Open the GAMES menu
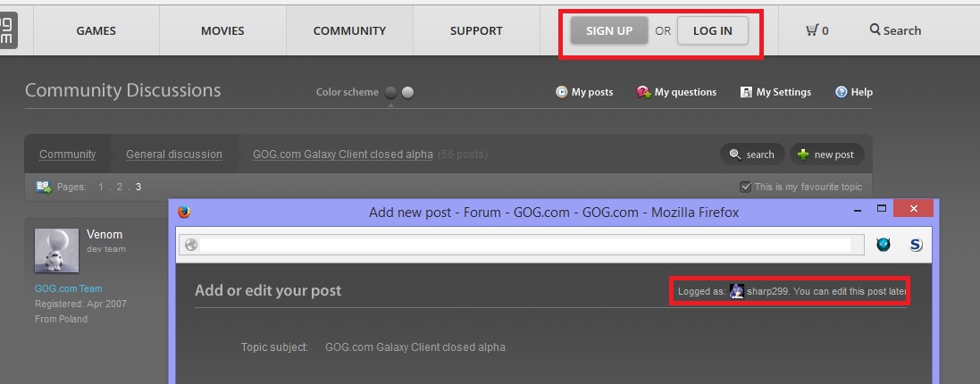The height and width of the screenshot is (384, 980). coord(96,30)
